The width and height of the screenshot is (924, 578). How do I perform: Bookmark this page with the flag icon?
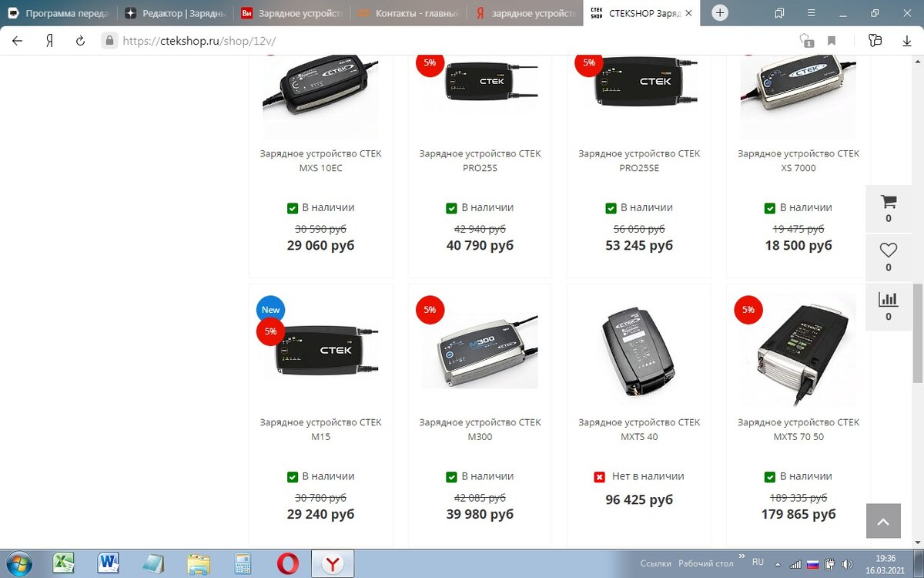coord(832,41)
